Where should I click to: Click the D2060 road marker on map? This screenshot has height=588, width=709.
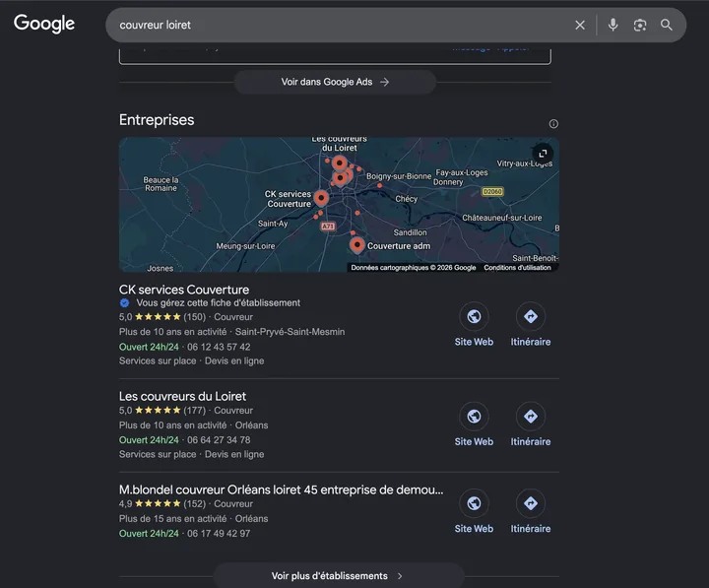coord(492,191)
